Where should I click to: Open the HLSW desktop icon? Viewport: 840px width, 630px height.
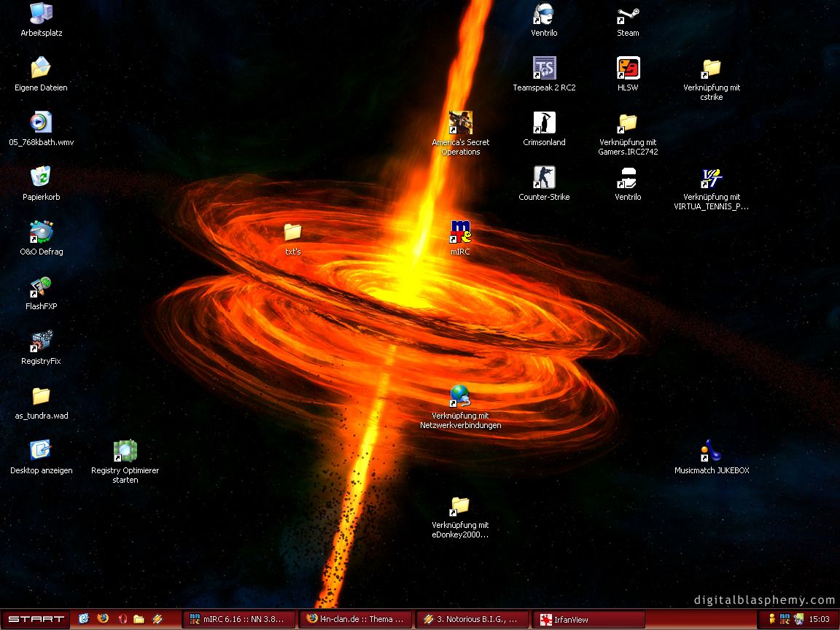tap(628, 69)
